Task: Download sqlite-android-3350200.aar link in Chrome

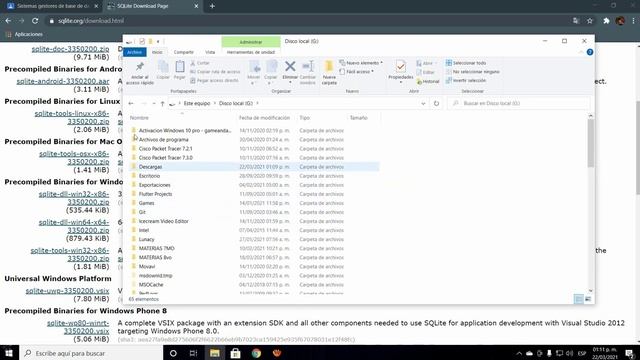Action: 63,81
